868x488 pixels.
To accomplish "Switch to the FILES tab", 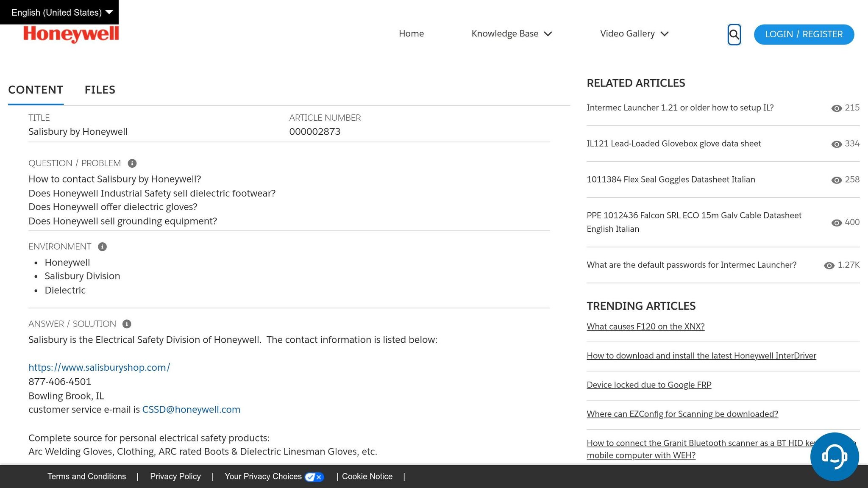I will (100, 90).
